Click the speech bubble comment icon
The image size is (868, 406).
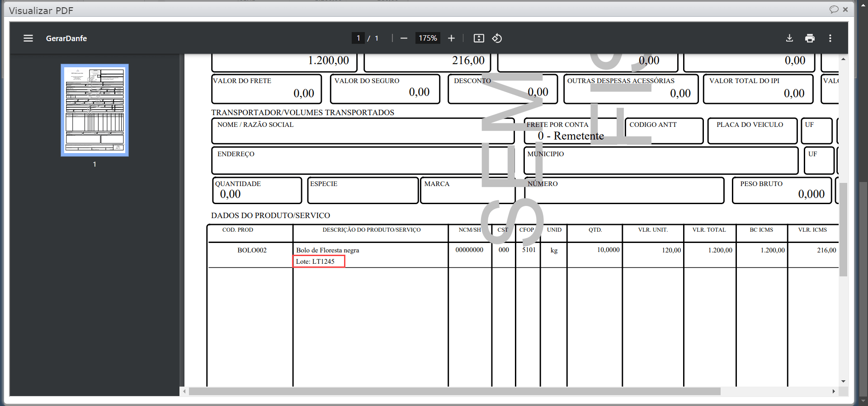click(x=834, y=9)
